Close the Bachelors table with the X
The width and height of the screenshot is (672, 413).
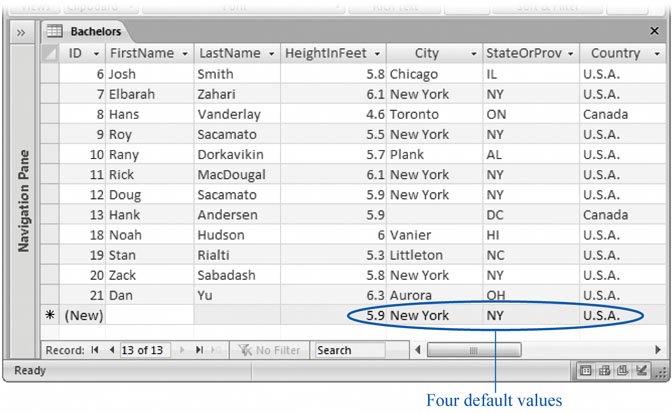(654, 31)
